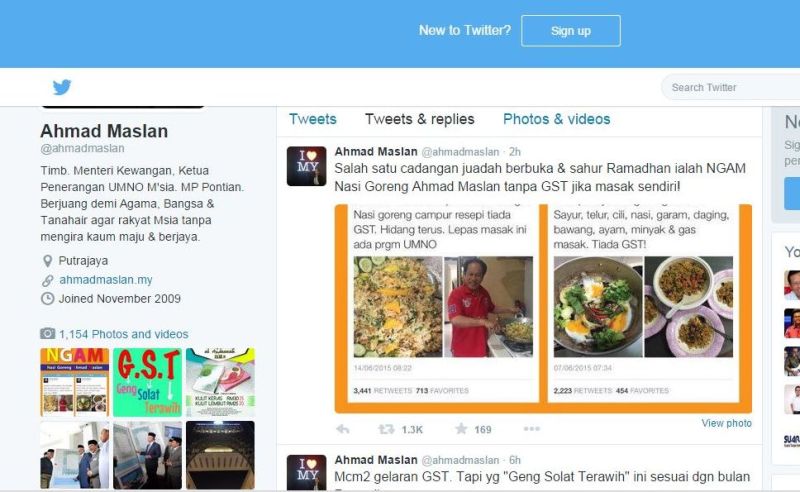Open the G.S.T Geng Solat Terawih thumbnail
The width and height of the screenshot is (800, 492).
coord(147,382)
